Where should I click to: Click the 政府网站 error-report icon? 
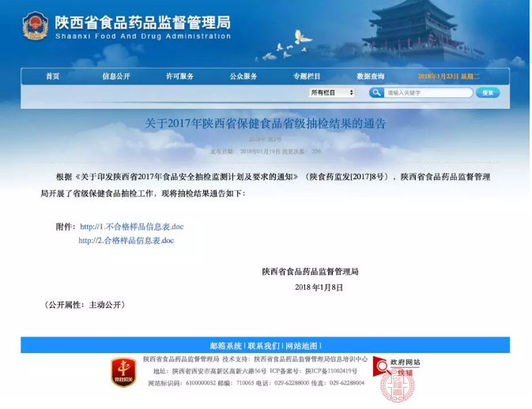pos(396,366)
